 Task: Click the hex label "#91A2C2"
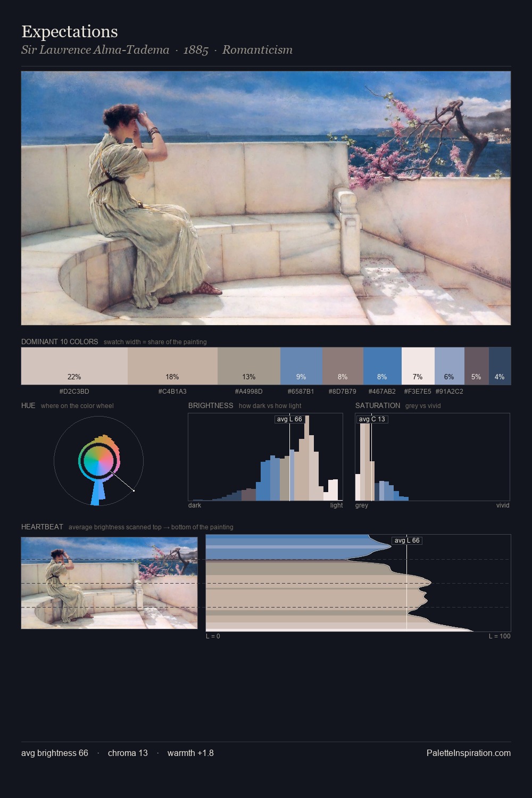coord(450,392)
